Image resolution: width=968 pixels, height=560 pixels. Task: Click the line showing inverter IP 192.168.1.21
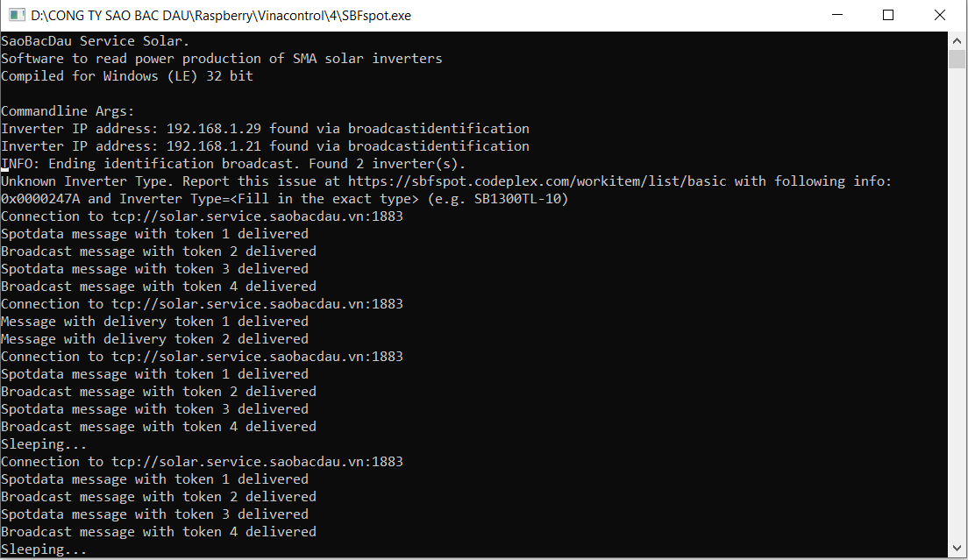coord(263,145)
